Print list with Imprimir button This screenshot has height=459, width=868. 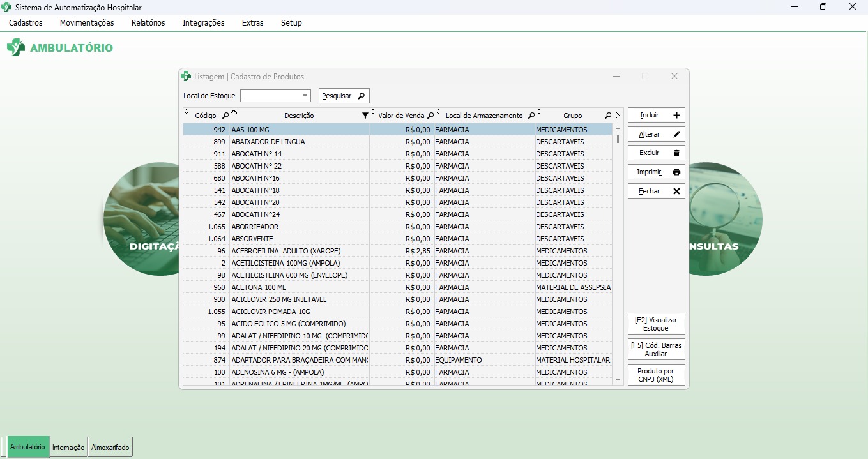(x=656, y=172)
